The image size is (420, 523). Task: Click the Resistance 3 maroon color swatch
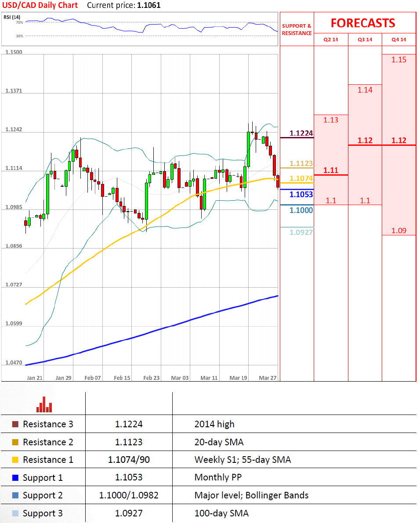(15, 424)
